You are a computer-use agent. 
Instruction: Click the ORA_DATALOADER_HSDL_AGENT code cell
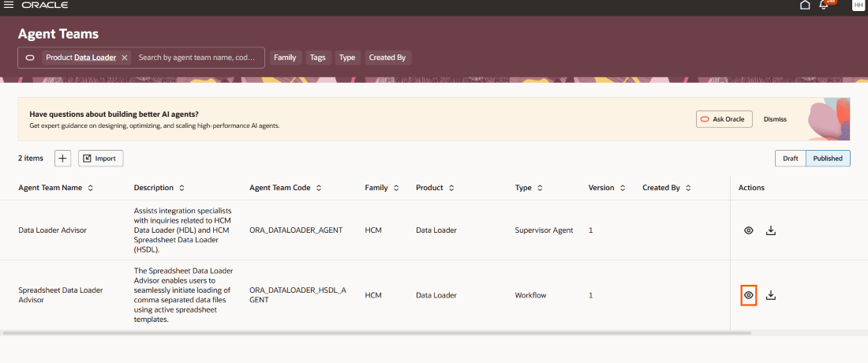coord(297,295)
